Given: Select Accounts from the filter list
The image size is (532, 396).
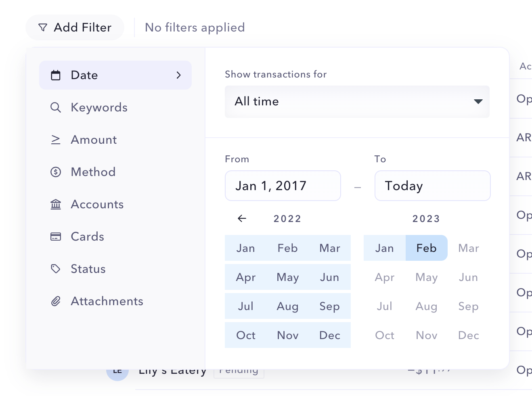Looking at the screenshot, I should [97, 204].
